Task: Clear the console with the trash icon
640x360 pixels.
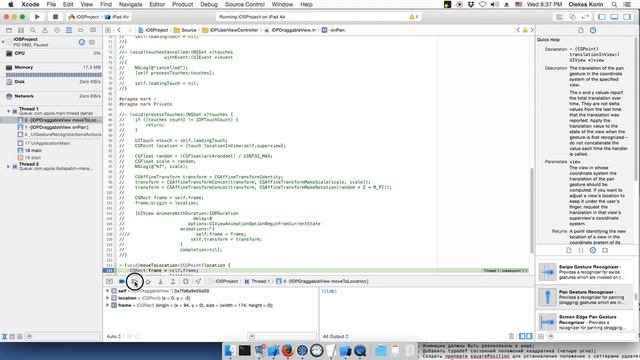Action: click(511, 336)
